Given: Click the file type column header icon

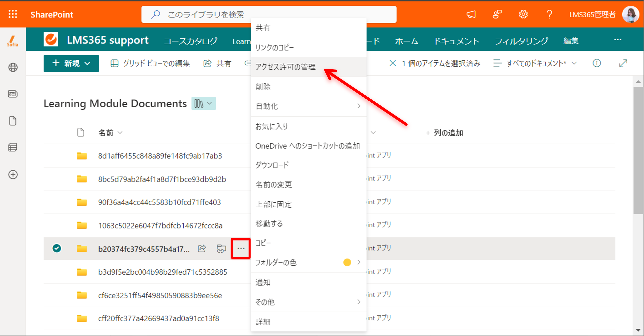Looking at the screenshot, I should coord(80,132).
